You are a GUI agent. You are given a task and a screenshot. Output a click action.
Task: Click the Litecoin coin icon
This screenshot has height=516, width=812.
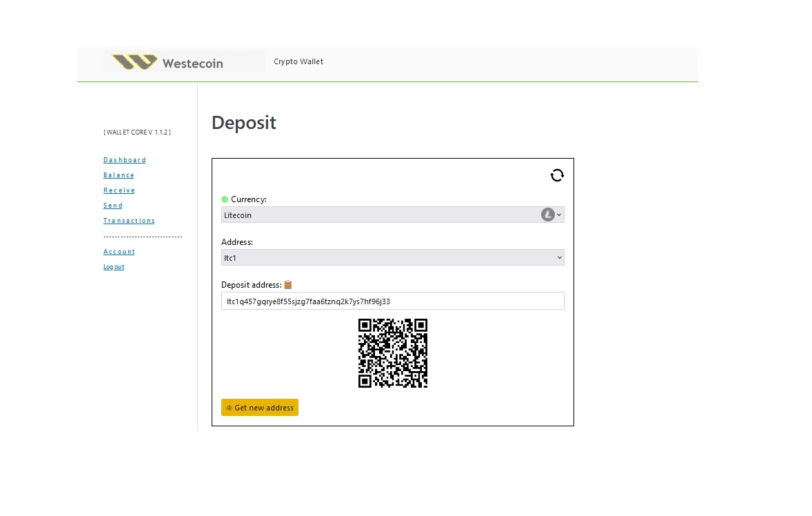[x=547, y=215]
